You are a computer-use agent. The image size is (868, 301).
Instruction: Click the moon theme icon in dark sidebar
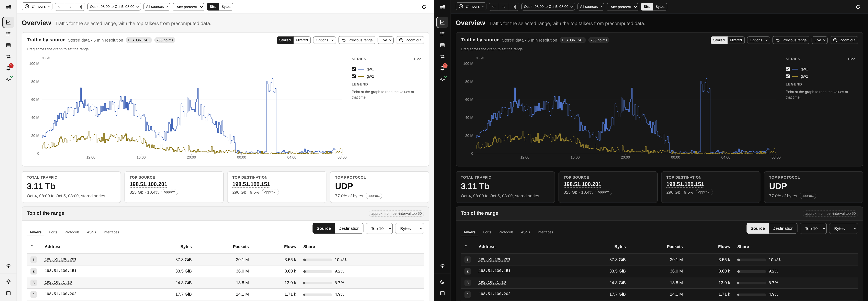[442, 282]
